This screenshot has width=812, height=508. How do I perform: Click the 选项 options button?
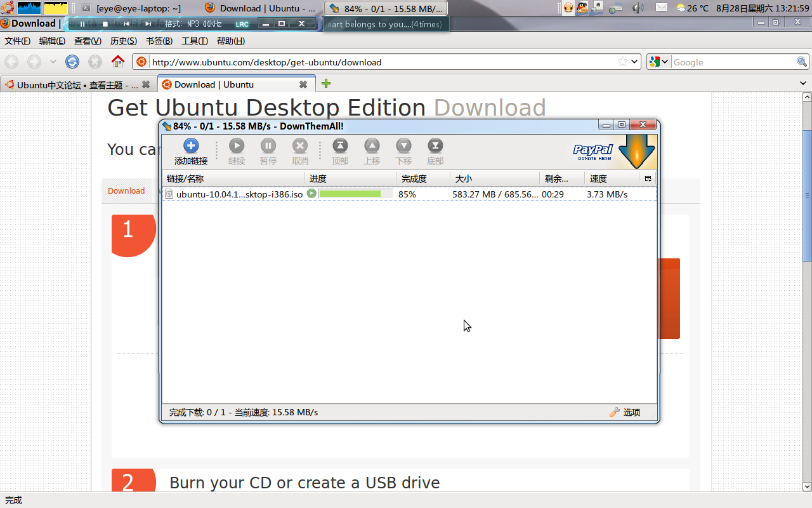[x=625, y=412]
